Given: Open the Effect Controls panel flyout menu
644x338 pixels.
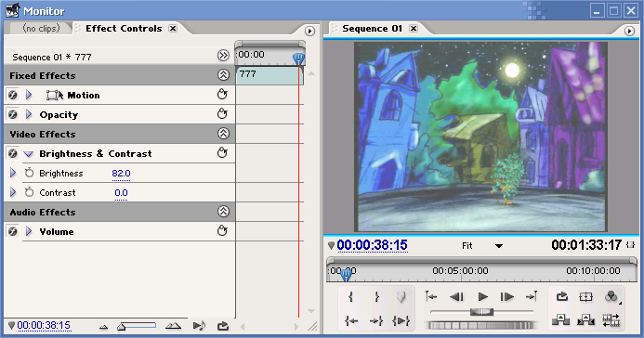Looking at the screenshot, I should (309, 31).
